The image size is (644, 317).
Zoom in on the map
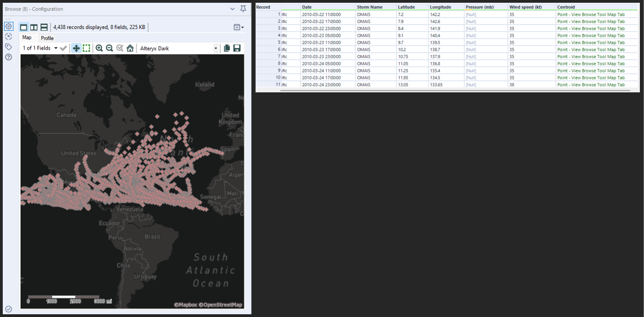99,48
